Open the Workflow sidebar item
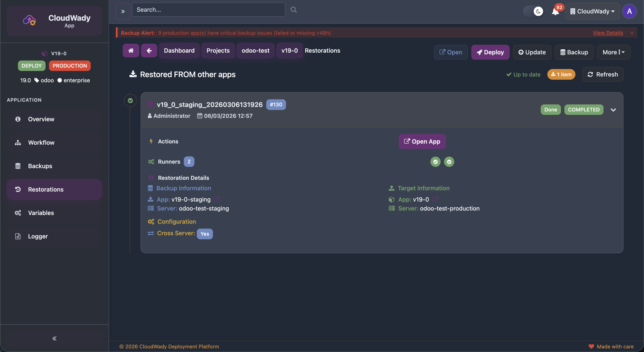Screen dimensions: 644x352 point(41,142)
